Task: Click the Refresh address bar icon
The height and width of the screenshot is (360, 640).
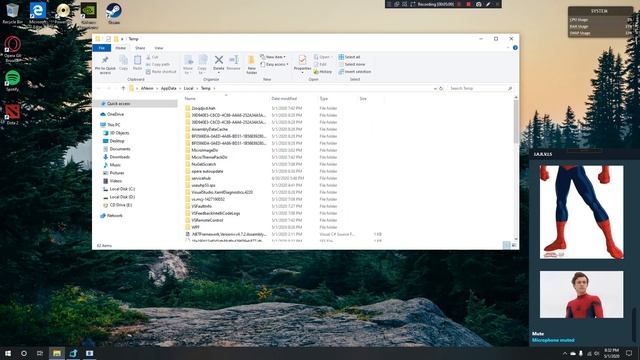Action: (x=441, y=88)
